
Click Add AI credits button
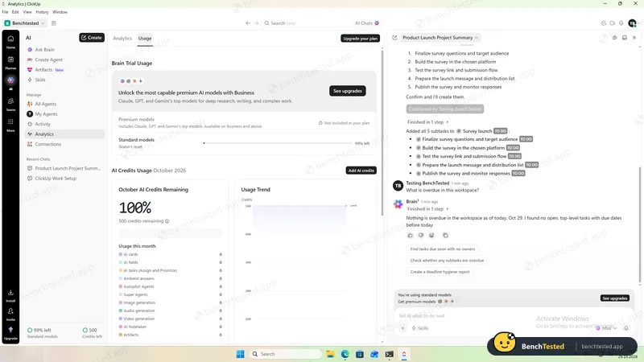click(x=361, y=171)
